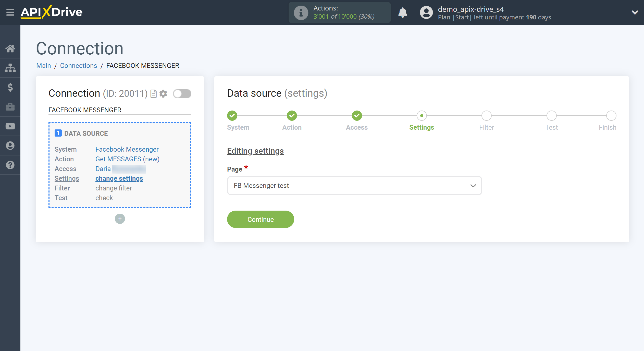Click the check test text

coord(104,198)
